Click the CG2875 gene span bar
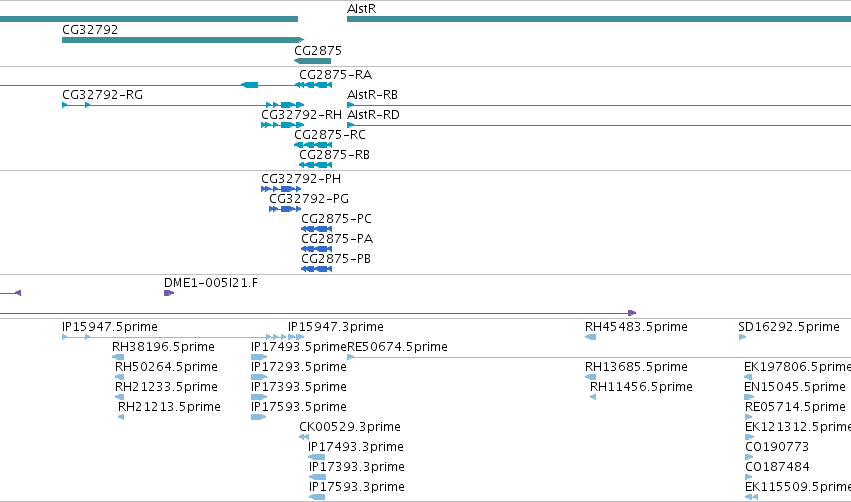Viewport: 851px width, 502px height. click(x=313, y=61)
